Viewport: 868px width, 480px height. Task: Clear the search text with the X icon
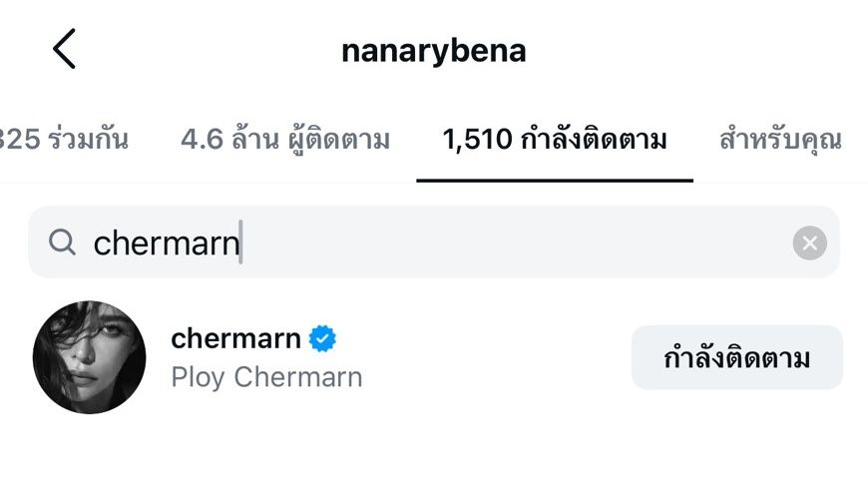tap(809, 242)
